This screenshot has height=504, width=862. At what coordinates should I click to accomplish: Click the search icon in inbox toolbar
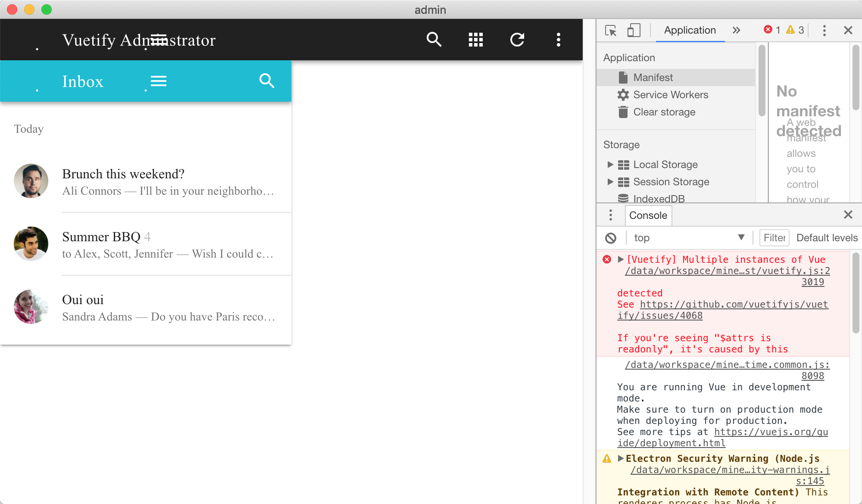pos(266,81)
